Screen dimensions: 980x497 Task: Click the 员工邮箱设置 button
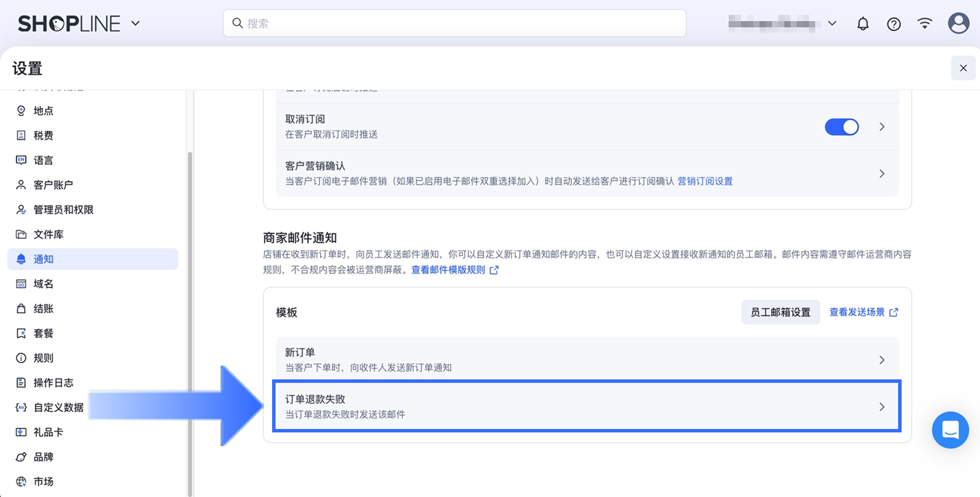(781, 312)
